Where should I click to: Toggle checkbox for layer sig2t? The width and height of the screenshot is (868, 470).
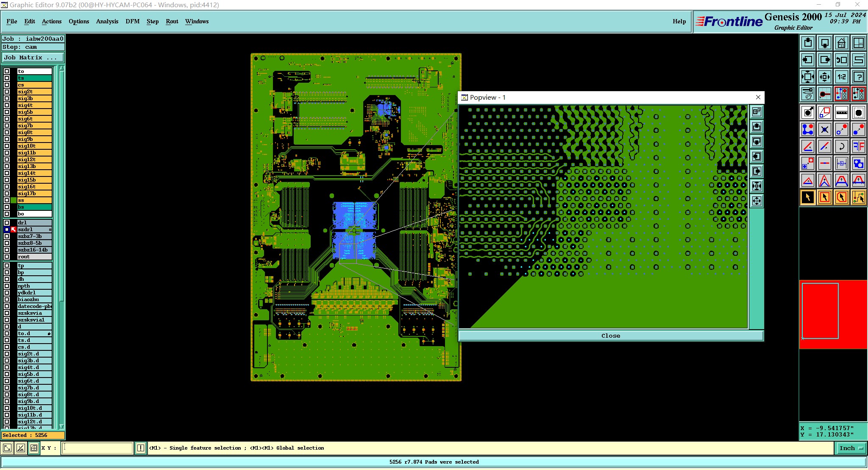pyautogui.click(x=7, y=92)
